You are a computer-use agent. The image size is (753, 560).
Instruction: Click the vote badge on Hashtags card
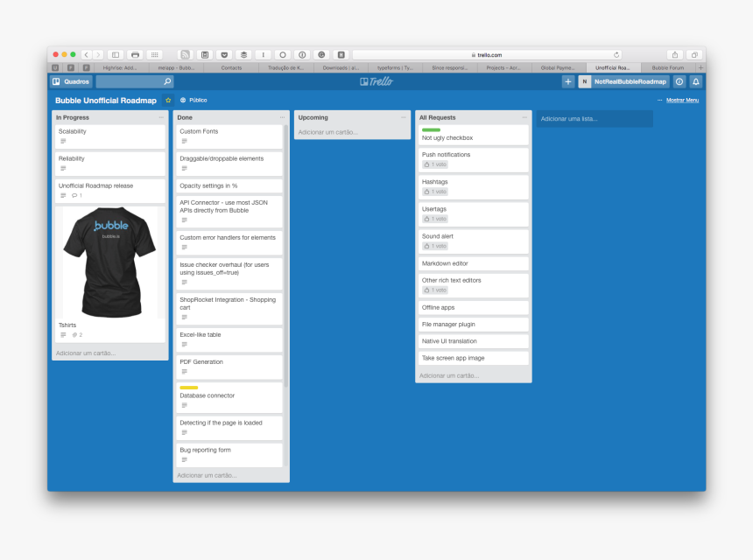tap(435, 192)
